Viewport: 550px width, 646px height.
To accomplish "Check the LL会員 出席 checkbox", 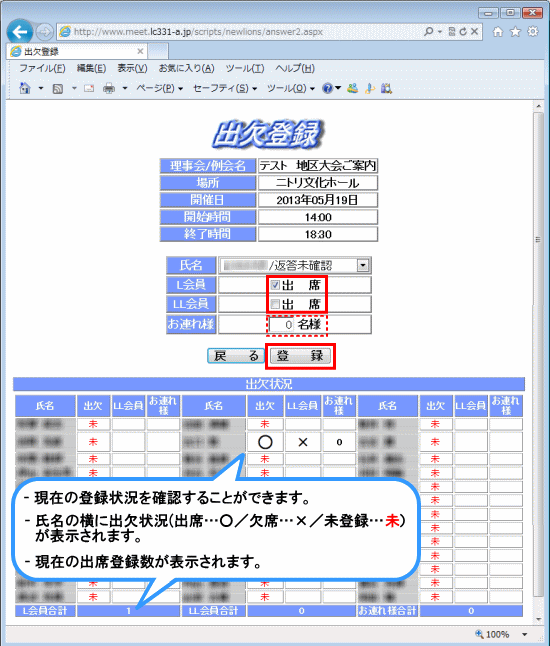I will click(275, 304).
